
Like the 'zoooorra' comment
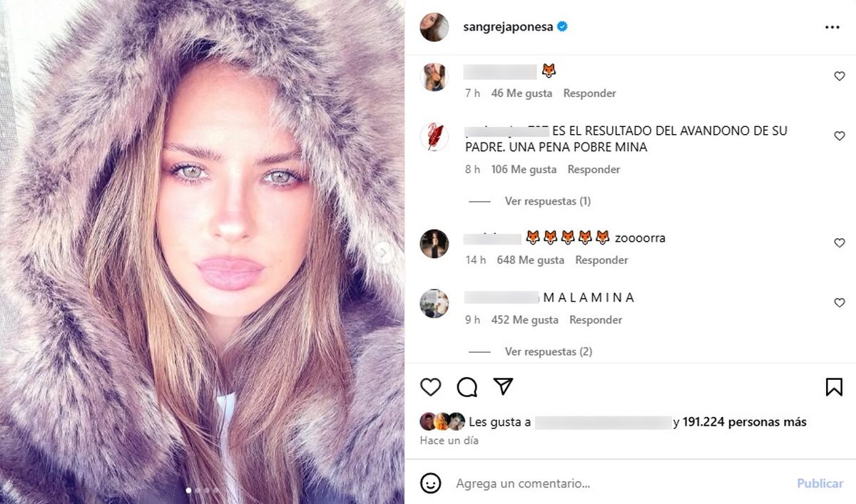840,243
